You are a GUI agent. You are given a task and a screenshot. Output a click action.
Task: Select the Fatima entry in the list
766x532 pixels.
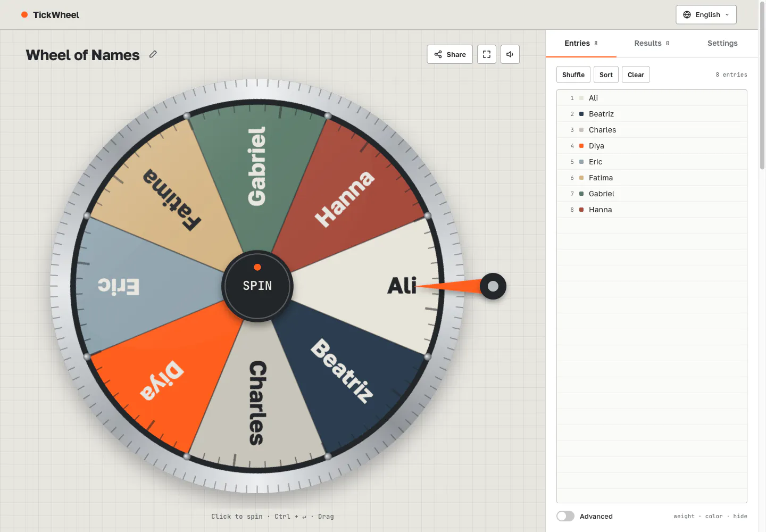652,178
